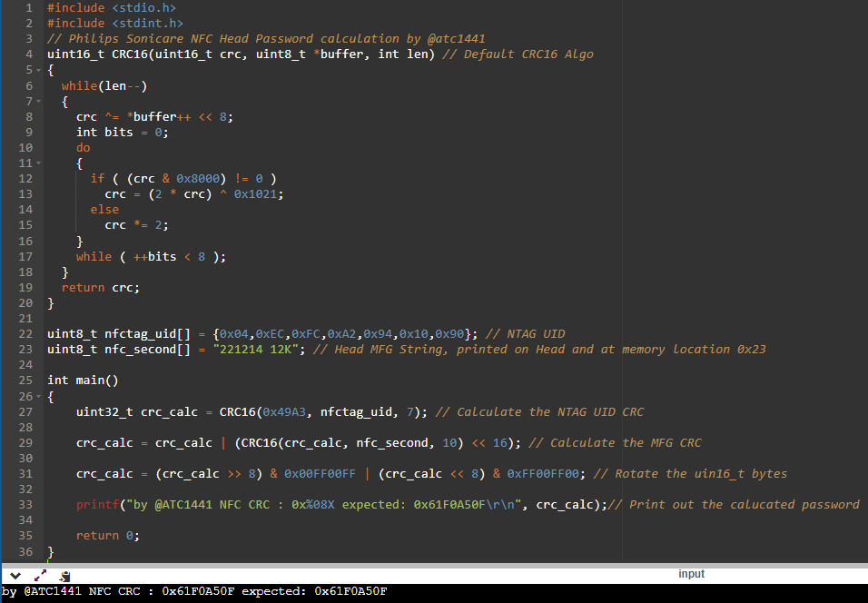
Task: Expand the console to fullscreen with arrows icon
Action: coord(41,576)
